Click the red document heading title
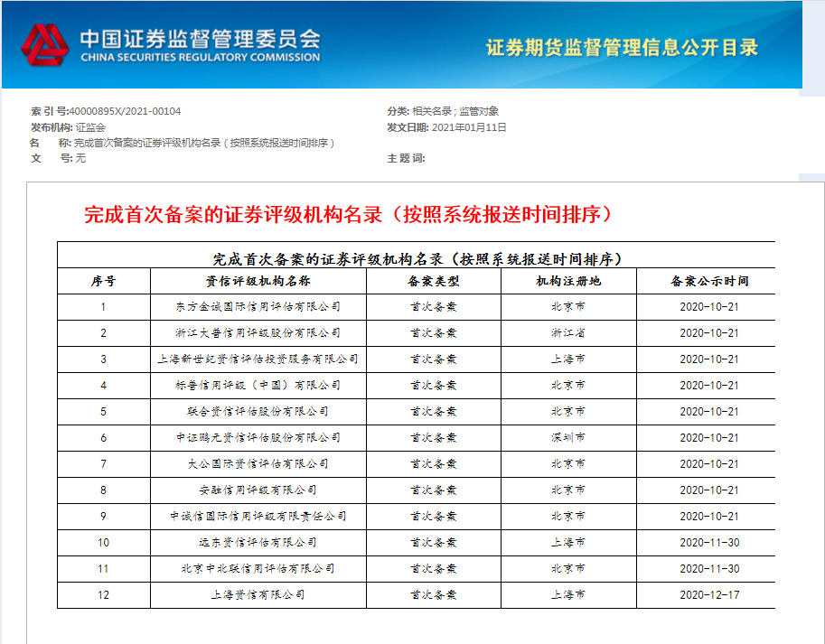The width and height of the screenshot is (825, 644). click(348, 214)
